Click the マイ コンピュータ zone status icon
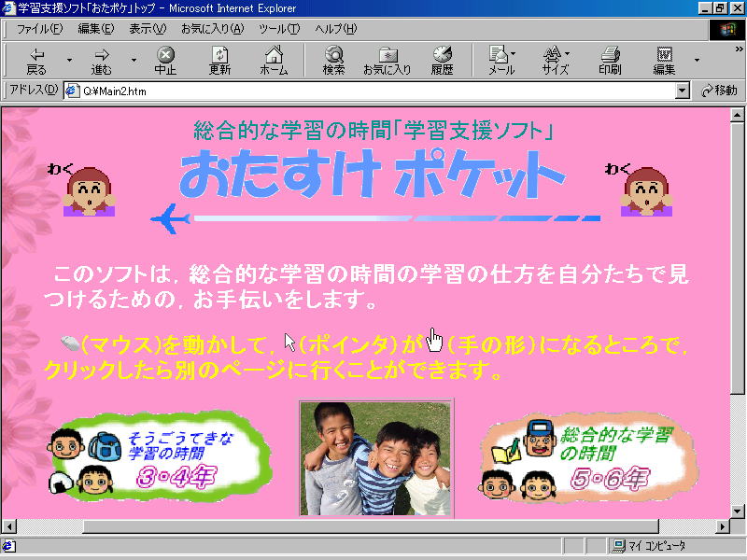The image size is (747, 560). pos(619,546)
